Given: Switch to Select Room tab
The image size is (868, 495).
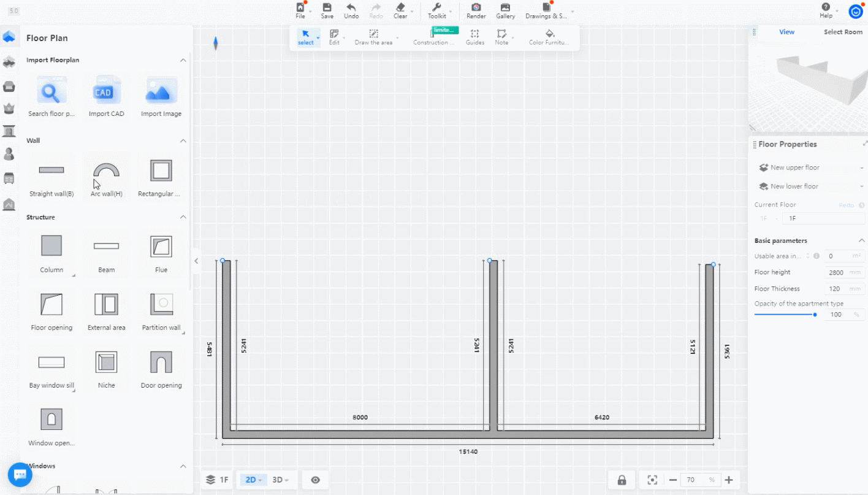Looking at the screenshot, I should pos(842,32).
